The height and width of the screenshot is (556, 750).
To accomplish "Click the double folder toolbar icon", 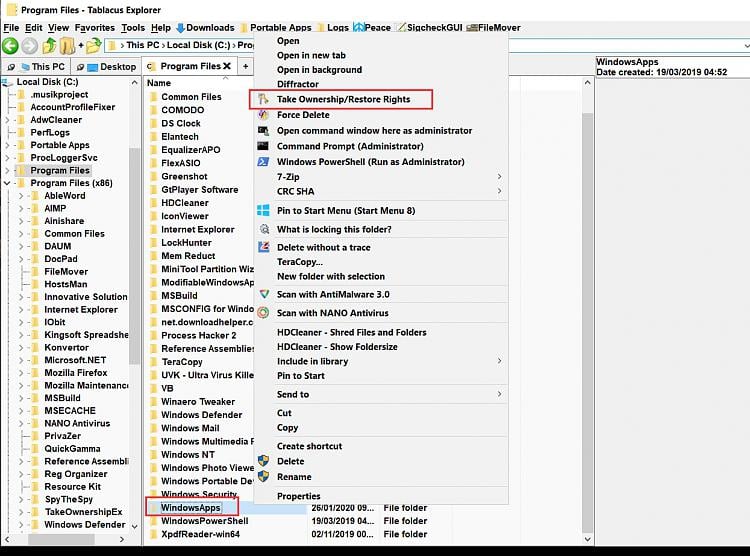I will tap(67, 46).
